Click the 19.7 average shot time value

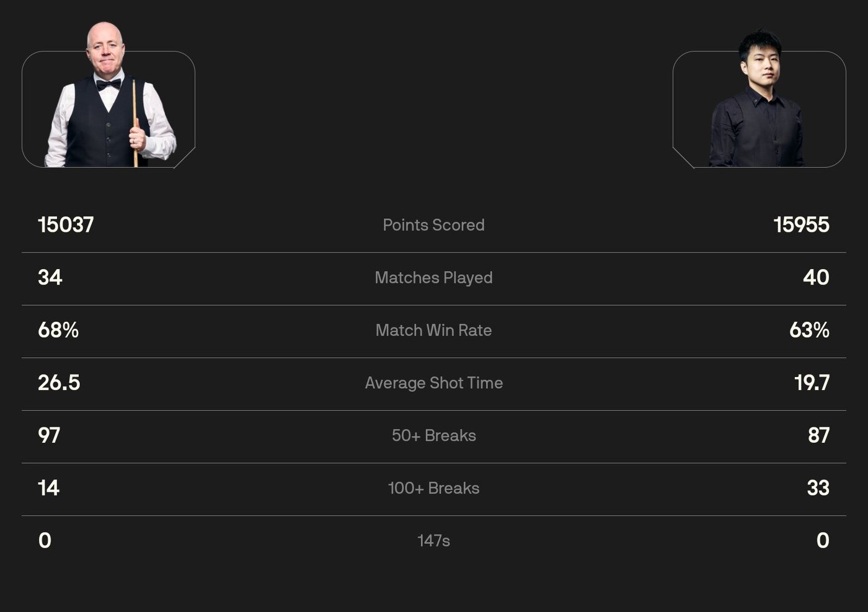click(x=812, y=383)
